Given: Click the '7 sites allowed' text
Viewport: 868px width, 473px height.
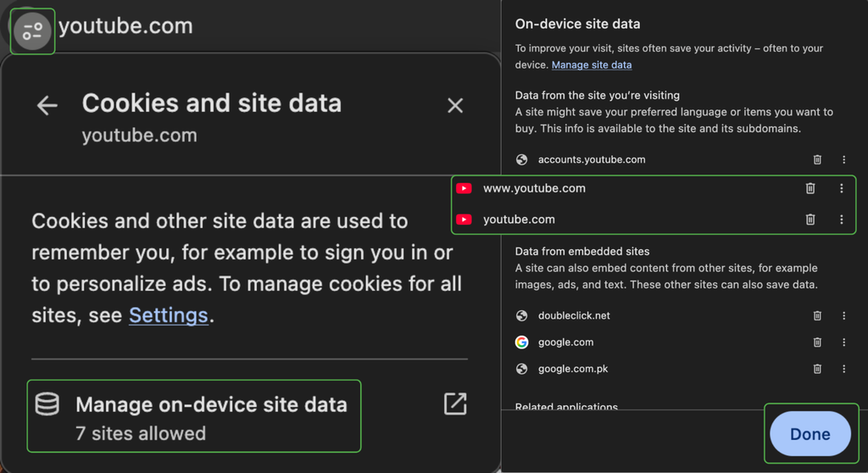Looking at the screenshot, I should pyautogui.click(x=141, y=433).
